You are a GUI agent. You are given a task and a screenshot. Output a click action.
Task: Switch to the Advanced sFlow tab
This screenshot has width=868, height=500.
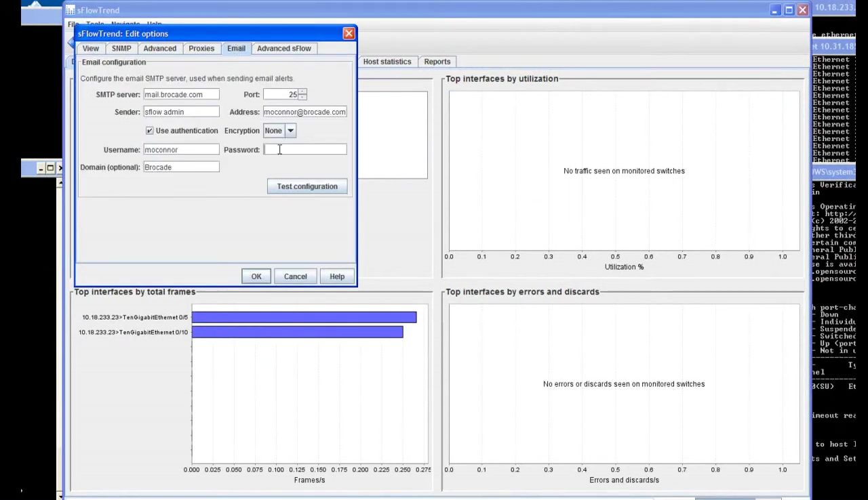pos(284,49)
